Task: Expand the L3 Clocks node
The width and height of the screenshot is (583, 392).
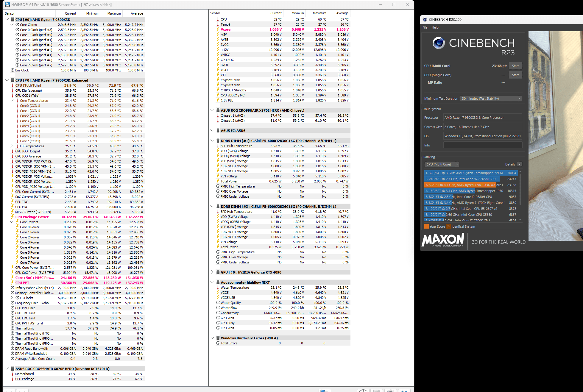Action: tap(12, 298)
